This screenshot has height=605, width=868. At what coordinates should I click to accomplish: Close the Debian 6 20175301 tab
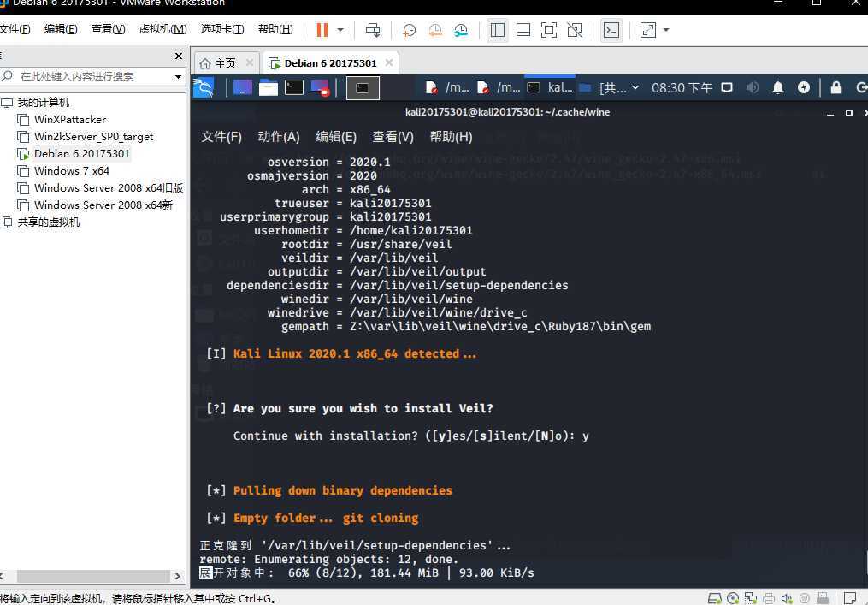[389, 62]
